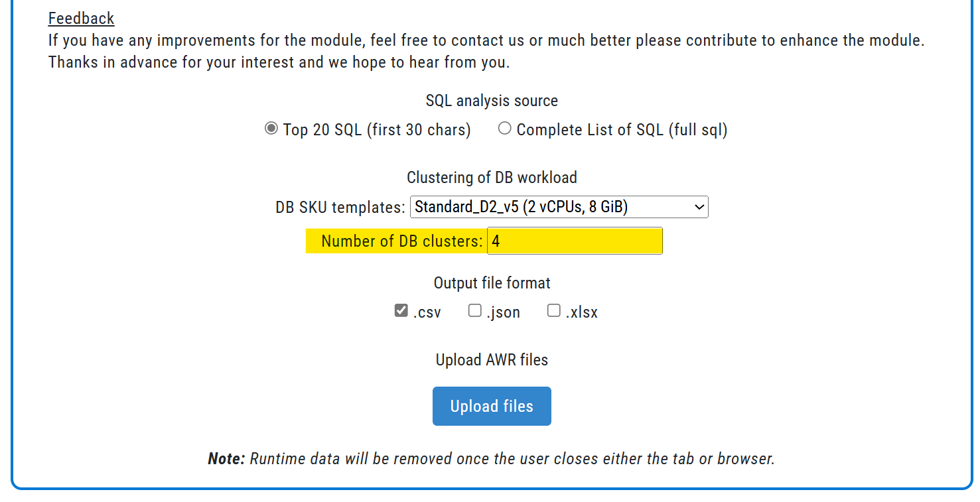Open the DB SKU templates dropdown
Viewport: 980px width, 502px height.
tap(559, 207)
